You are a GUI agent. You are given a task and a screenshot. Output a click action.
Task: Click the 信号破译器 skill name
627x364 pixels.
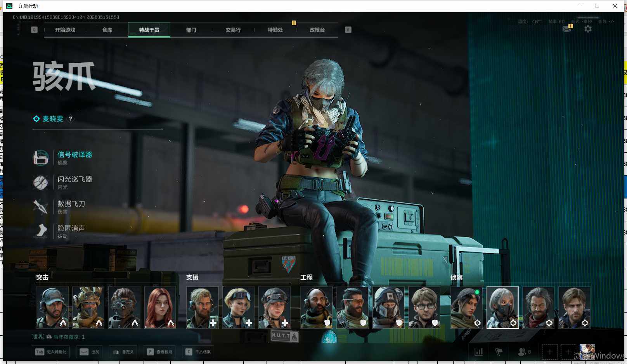pos(75,155)
